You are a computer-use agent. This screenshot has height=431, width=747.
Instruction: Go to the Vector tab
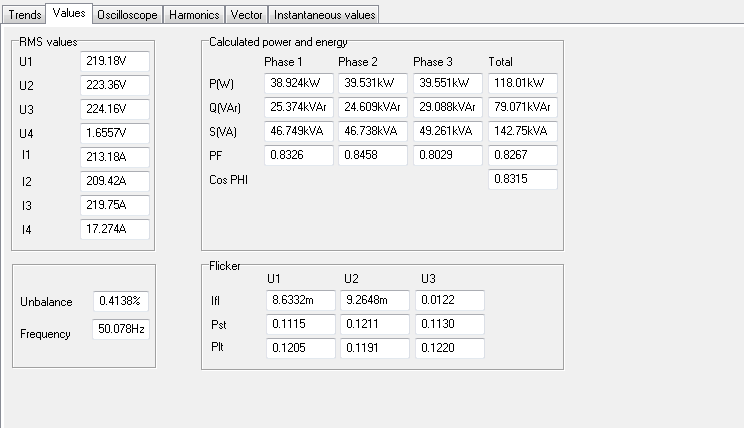point(245,15)
